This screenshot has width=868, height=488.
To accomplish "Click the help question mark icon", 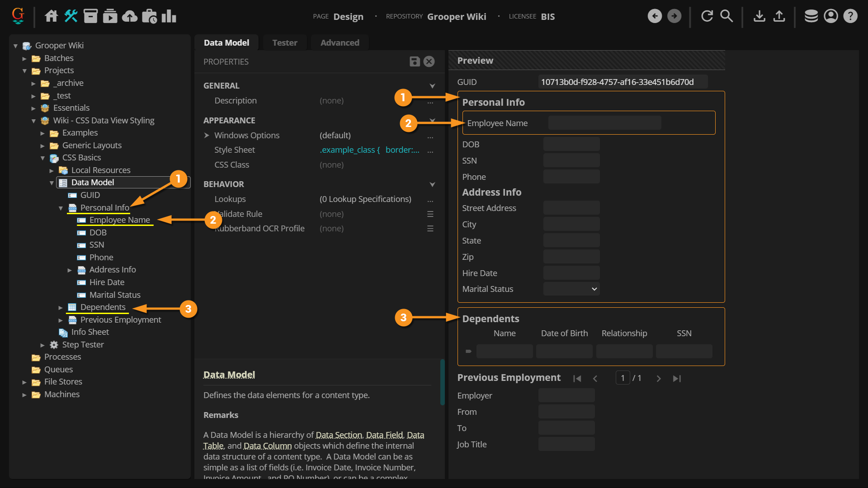I will (850, 16).
